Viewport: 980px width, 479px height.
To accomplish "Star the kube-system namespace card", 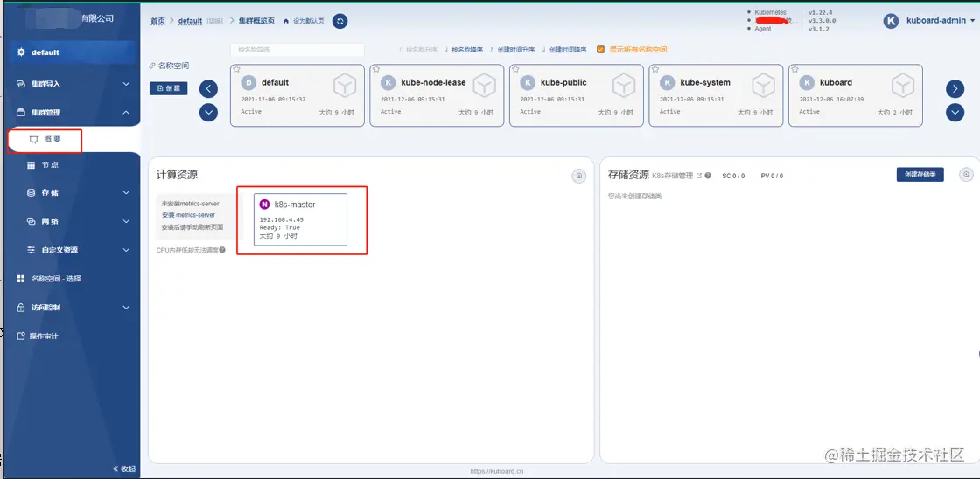I will (x=655, y=69).
